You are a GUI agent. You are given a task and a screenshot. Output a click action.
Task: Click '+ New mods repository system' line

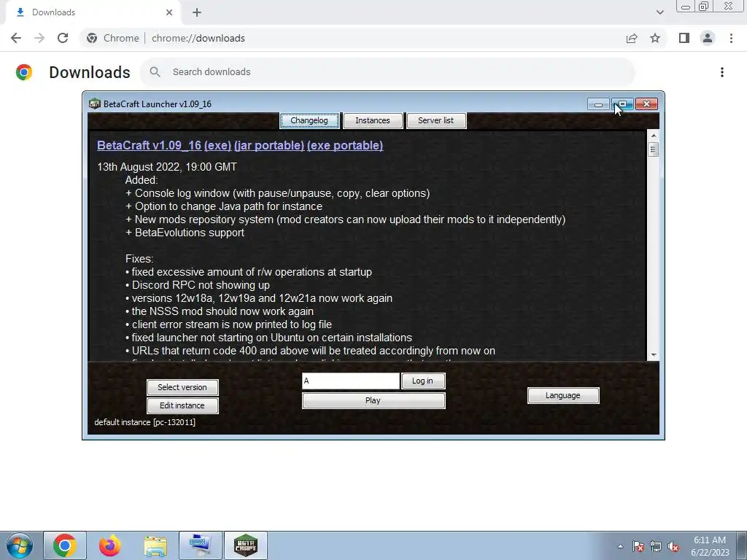(x=345, y=219)
